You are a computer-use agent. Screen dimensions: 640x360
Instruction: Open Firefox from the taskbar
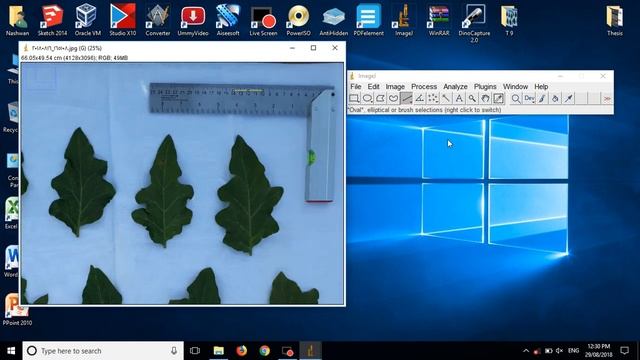pyautogui.click(x=242, y=351)
